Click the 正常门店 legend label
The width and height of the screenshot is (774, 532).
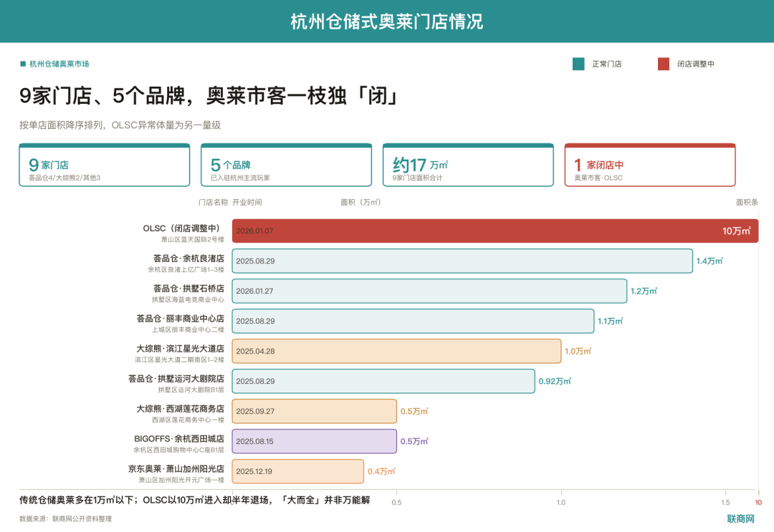pos(607,64)
